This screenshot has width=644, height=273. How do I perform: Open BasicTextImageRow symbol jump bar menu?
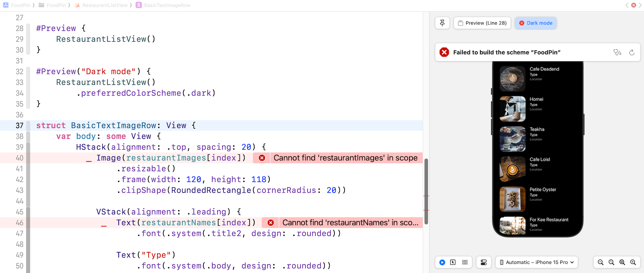click(x=167, y=5)
